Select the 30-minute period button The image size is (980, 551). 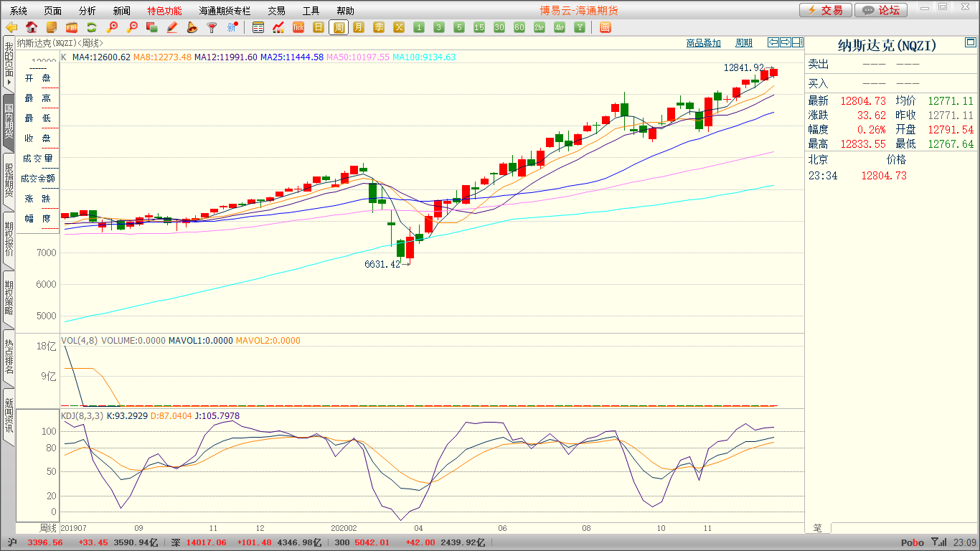tap(499, 27)
